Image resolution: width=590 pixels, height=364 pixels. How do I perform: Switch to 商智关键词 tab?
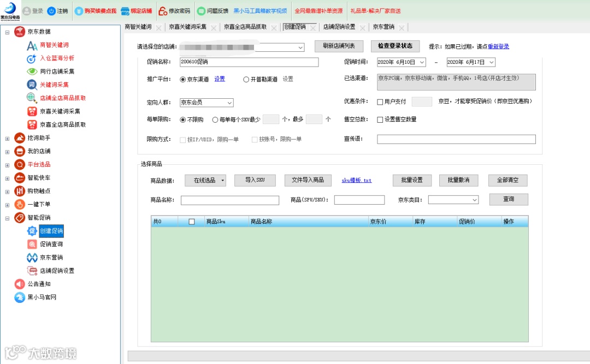[138, 27]
